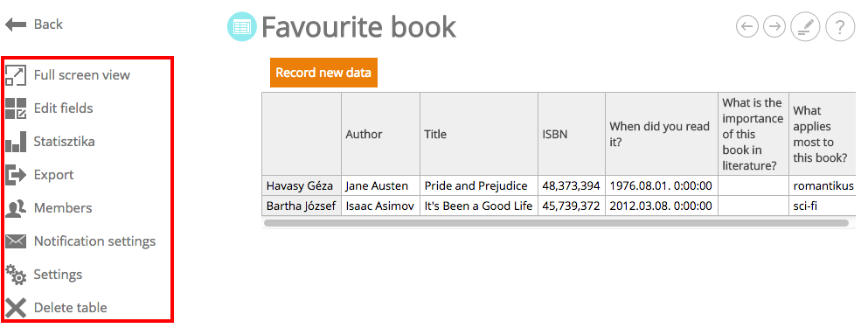Image resolution: width=868 pixels, height=328 pixels.
Task: Click the horizontal scrollbar under the table
Action: click(556, 223)
